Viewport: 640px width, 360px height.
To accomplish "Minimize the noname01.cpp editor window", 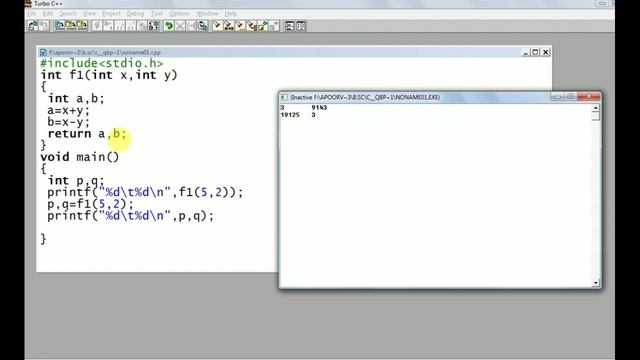I will [526, 52].
